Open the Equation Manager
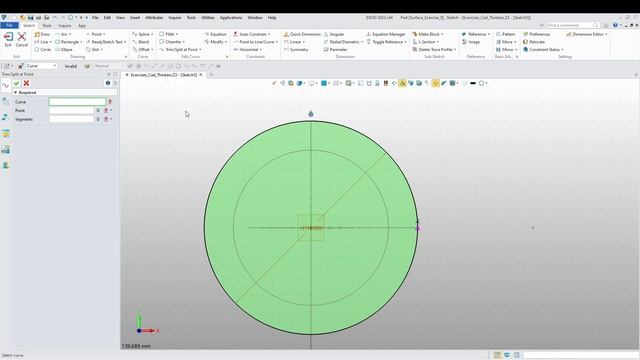This screenshot has width=640, height=360. (386, 34)
